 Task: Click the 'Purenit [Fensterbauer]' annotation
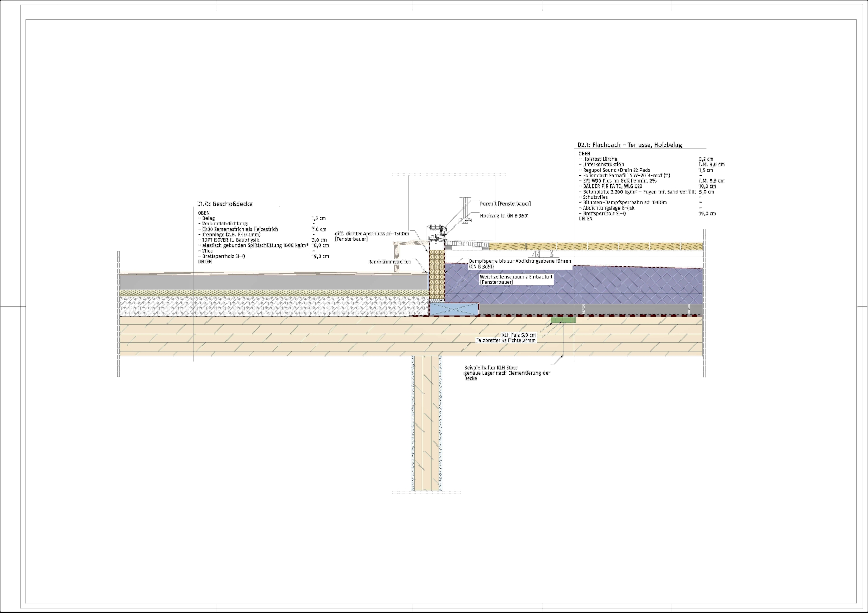click(506, 204)
